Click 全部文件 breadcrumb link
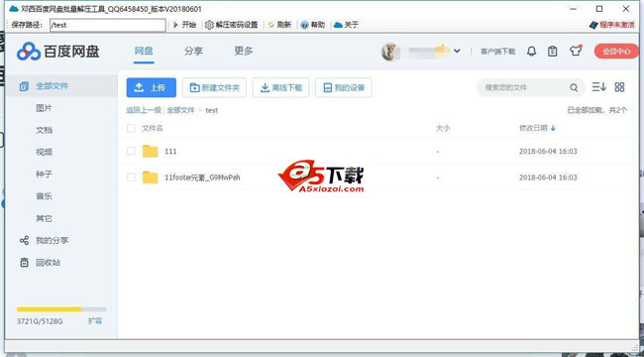The image size is (644, 357). 180,110
